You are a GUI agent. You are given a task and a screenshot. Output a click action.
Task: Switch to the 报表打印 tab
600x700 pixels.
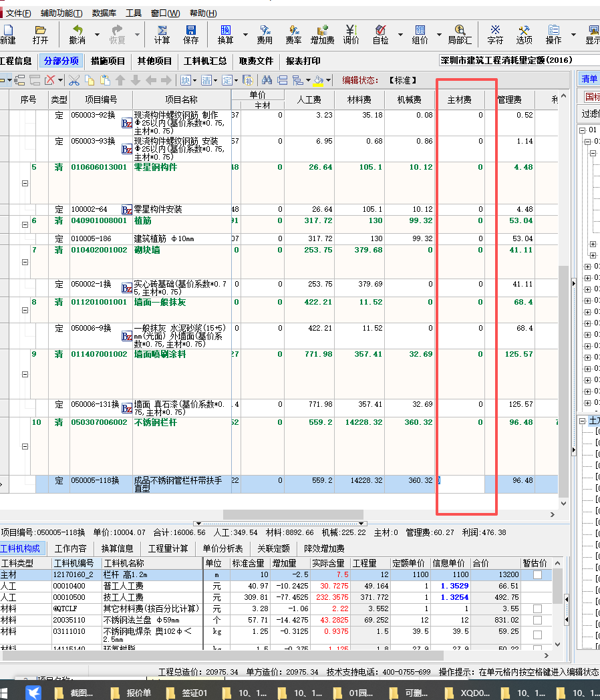pos(303,61)
